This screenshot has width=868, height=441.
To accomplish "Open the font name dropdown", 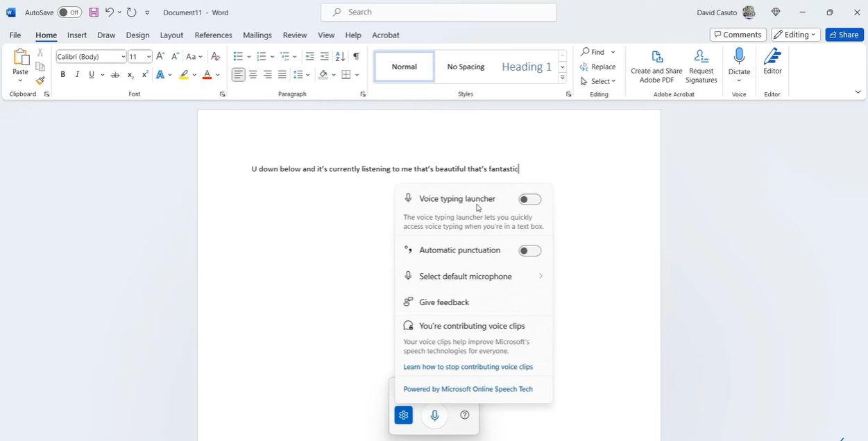I will click(124, 57).
